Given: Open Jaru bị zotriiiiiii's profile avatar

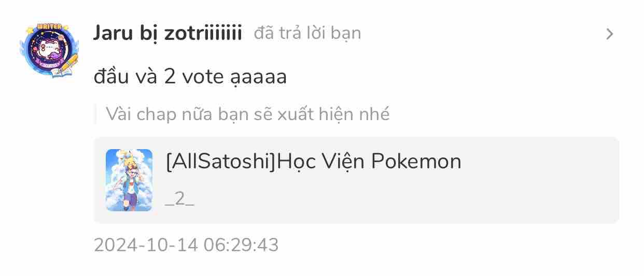Looking at the screenshot, I should tap(49, 50).
